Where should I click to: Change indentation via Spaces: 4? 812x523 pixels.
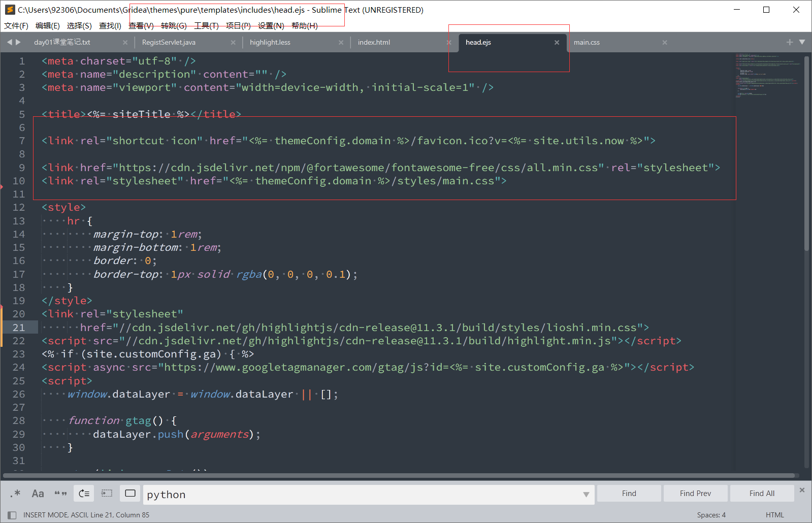click(711, 515)
